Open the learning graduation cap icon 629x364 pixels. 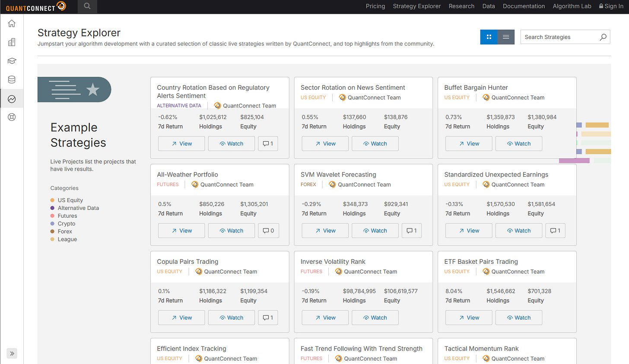click(12, 61)
